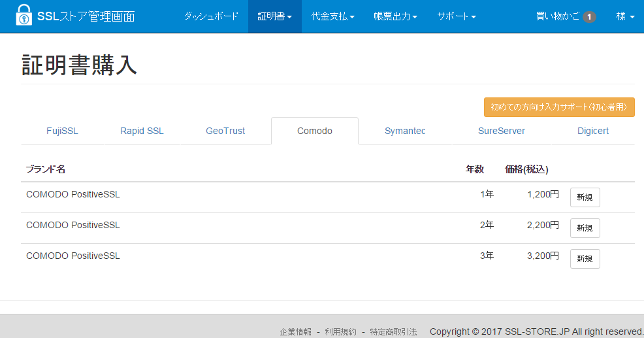Open the 特定商取引法 footer link

(393, 332)
